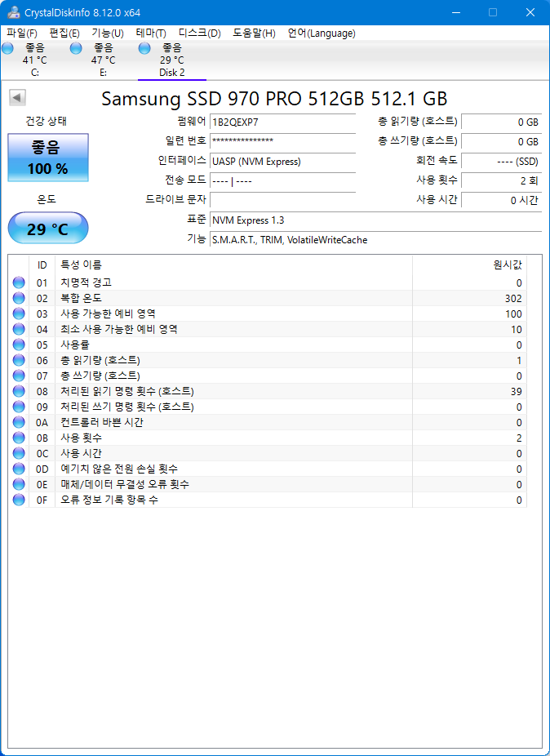This screenshot has height=756, width=550.
Task: Switch to the C: drive tab
Action: pos(35,60)
